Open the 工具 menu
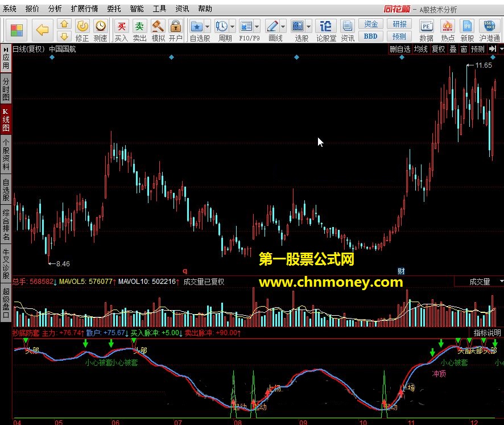 point(159,9)
